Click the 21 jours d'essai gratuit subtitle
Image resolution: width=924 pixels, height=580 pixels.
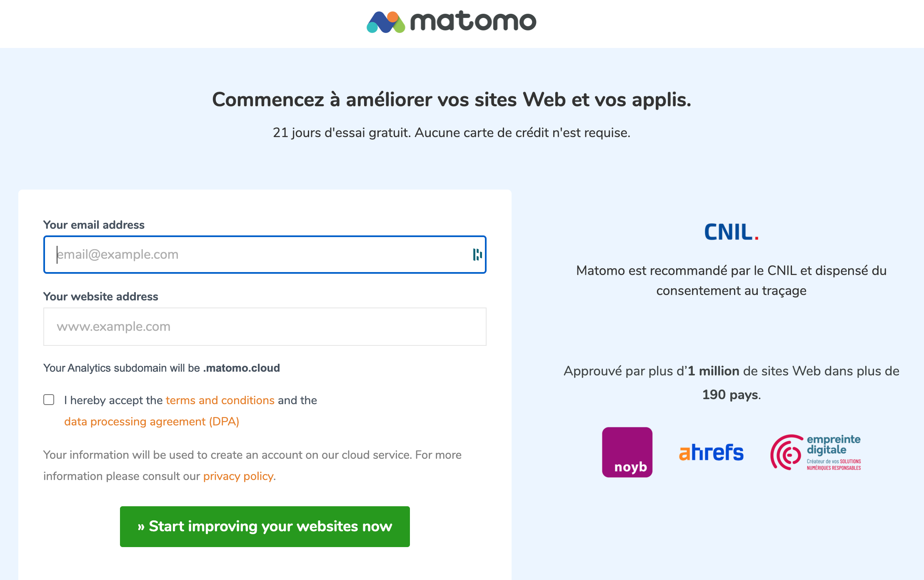452,133
